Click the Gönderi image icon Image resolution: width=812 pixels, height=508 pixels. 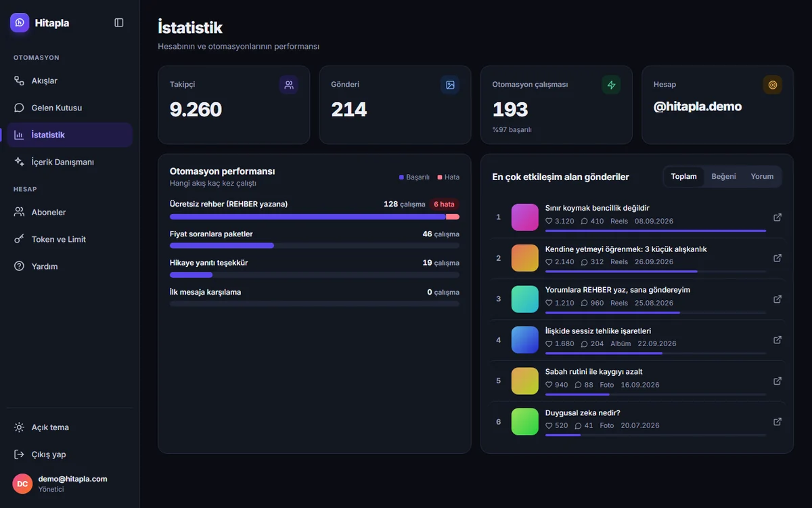(x=450, y=85)
